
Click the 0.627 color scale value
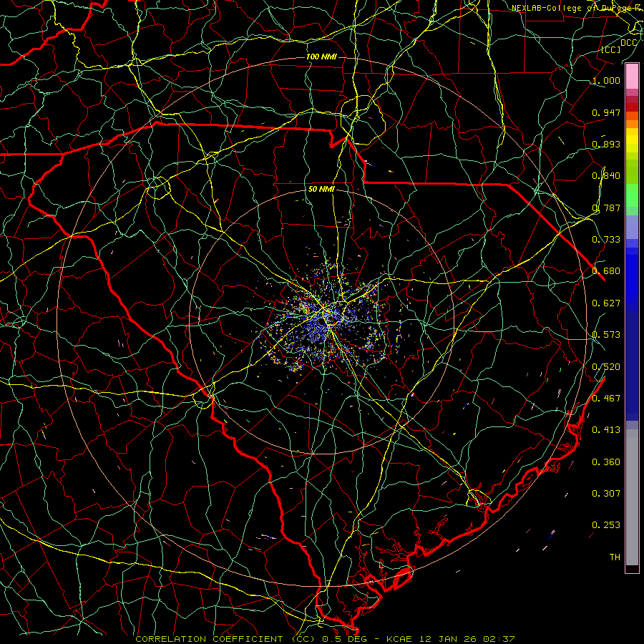[x=606, y=303]
